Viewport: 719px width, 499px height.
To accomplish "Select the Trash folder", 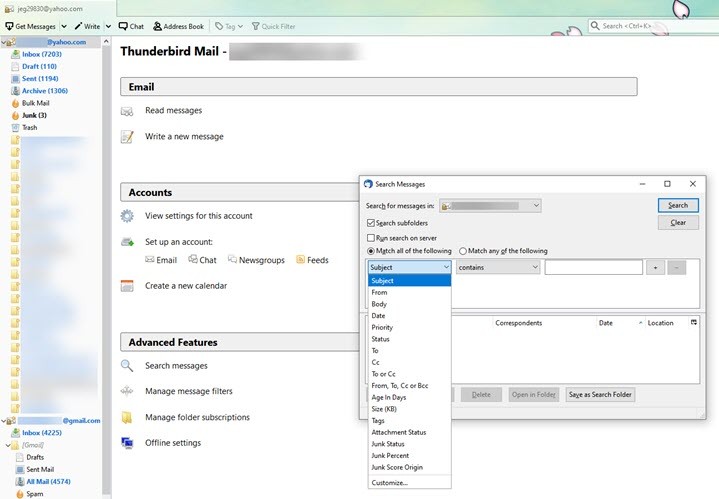I will pyautogui.click(x=29, y=128).
